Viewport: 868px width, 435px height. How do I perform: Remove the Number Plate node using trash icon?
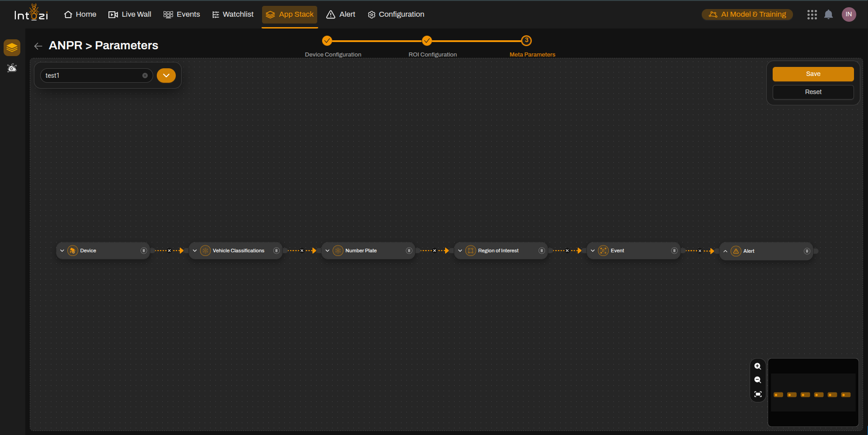point(409,251)
